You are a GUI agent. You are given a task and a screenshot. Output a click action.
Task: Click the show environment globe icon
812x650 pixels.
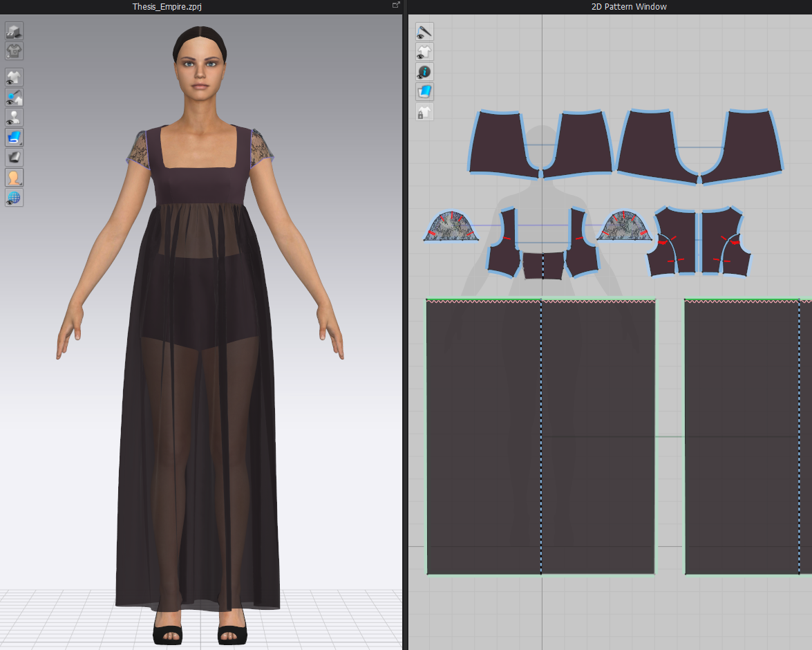[x=14, y=197]
